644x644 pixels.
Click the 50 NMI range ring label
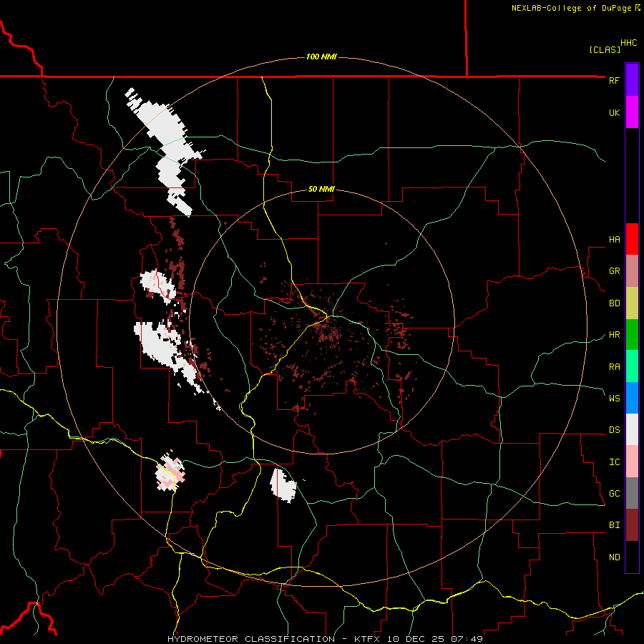(x=321, y=190)
